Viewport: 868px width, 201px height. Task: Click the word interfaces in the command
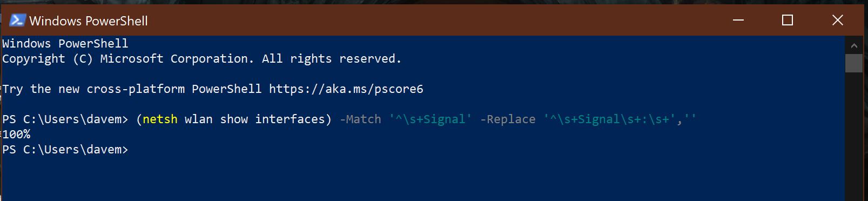click(x=290, y=119)
